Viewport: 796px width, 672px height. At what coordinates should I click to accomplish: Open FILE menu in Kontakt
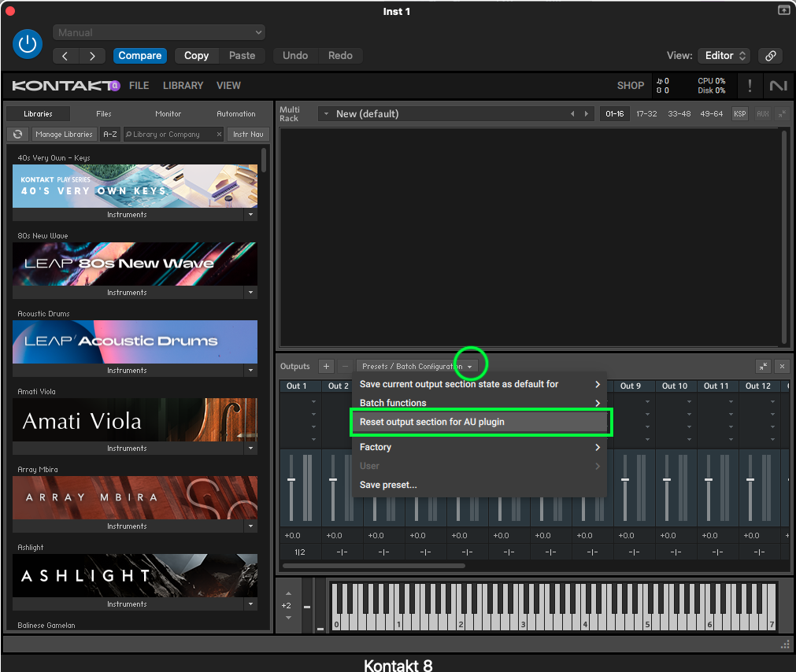coord(139,86)
